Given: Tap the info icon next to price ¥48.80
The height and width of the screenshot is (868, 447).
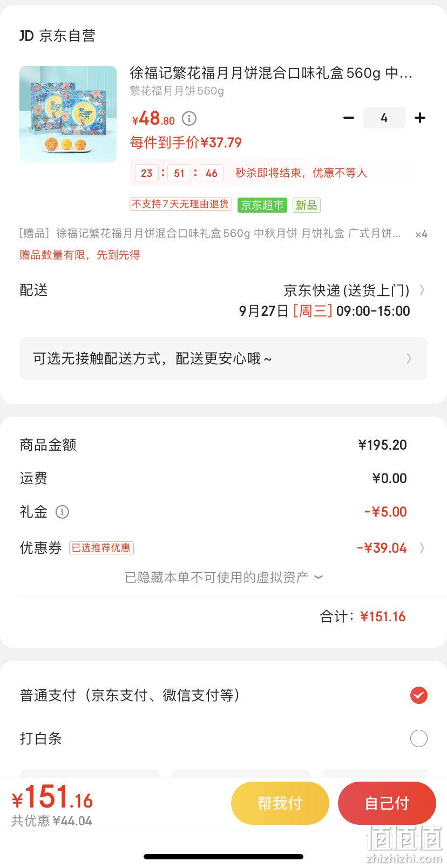Looking at the screenshot, I should [189, 118].
